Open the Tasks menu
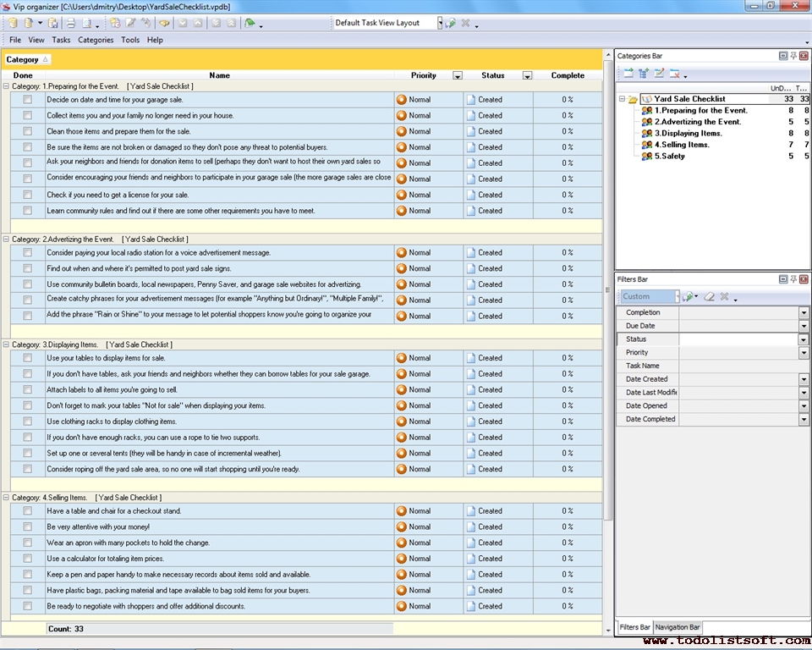This screenshot has width=812, height=650. (x=61, y=40)
